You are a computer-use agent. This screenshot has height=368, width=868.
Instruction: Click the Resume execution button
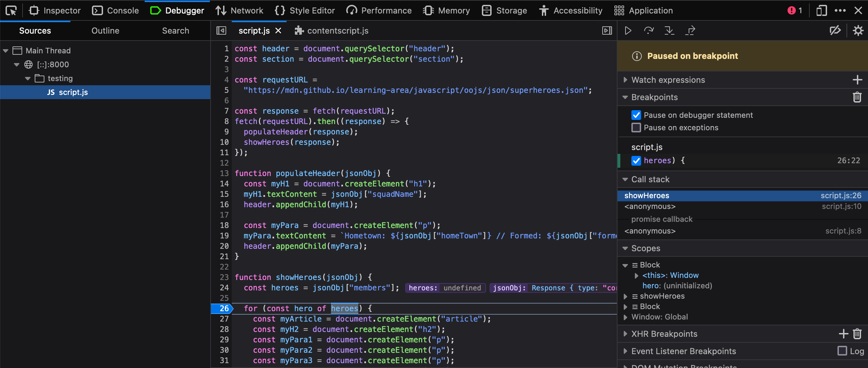(628, 30)
